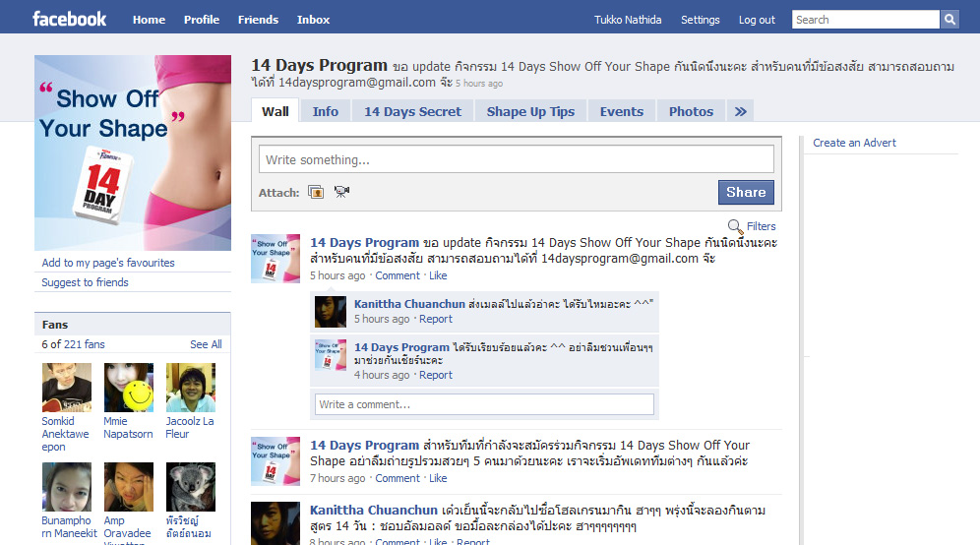Open Settings in the top bar
Screen dimensions: 980x545
click(x=700, y=20)
